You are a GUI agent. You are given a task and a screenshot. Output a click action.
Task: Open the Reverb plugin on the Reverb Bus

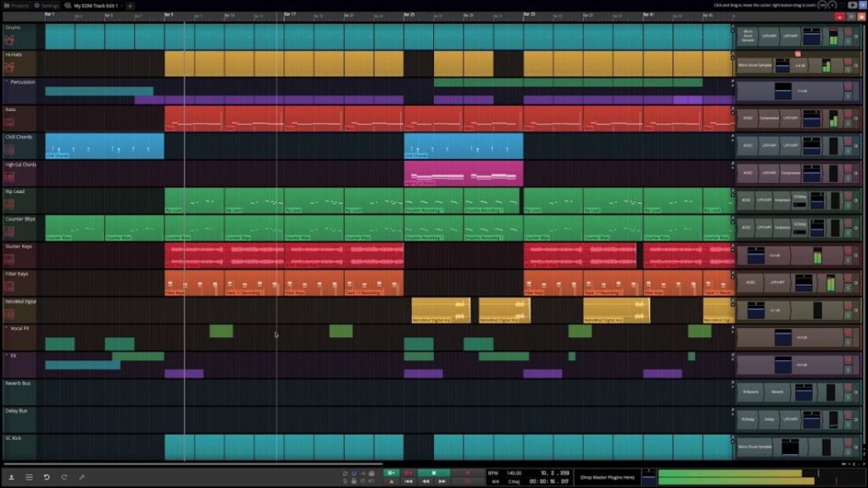(776, 391)
